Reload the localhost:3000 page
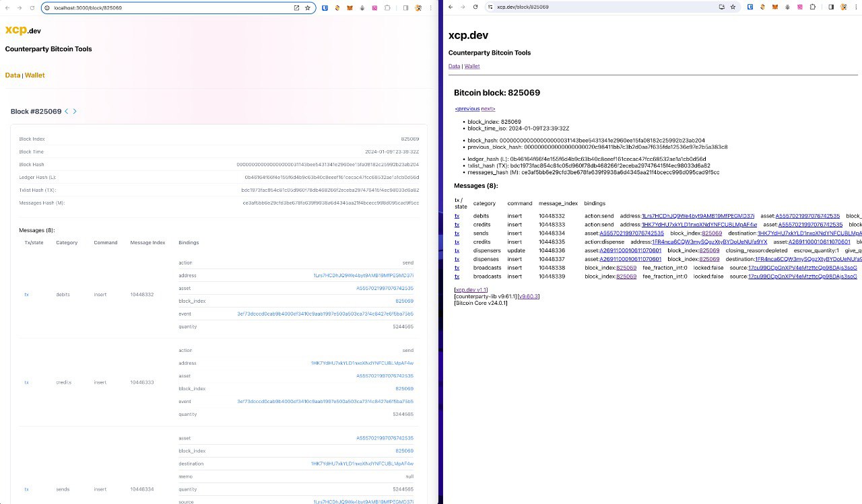Image resolution: width=862 pixels, height=504 pixels. click(32, 7)
